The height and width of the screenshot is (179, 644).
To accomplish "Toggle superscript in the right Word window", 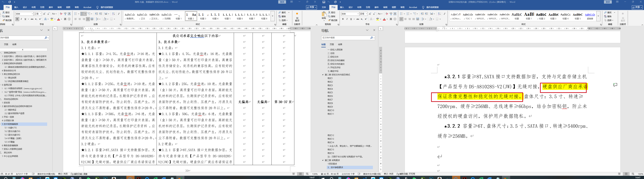I will click(x=366, y=19).
